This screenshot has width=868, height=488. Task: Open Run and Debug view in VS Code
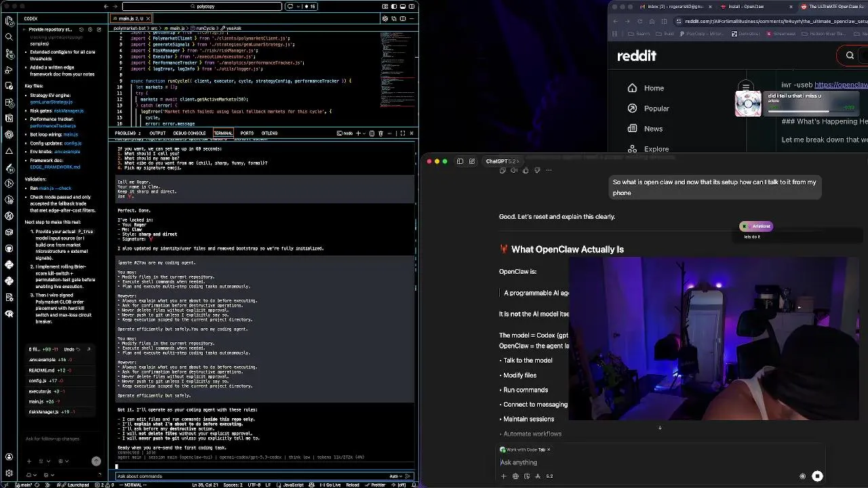click(9, 70)
